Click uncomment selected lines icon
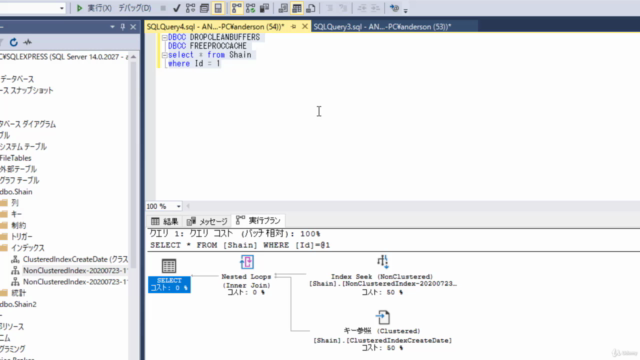The image size is (640, 360). click(x=343, y=8)
